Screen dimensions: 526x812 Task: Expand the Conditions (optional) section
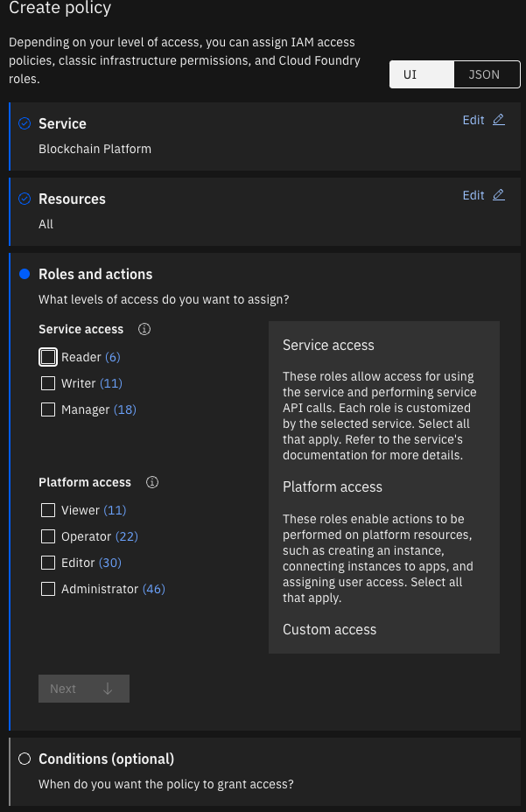coord(106,759)
